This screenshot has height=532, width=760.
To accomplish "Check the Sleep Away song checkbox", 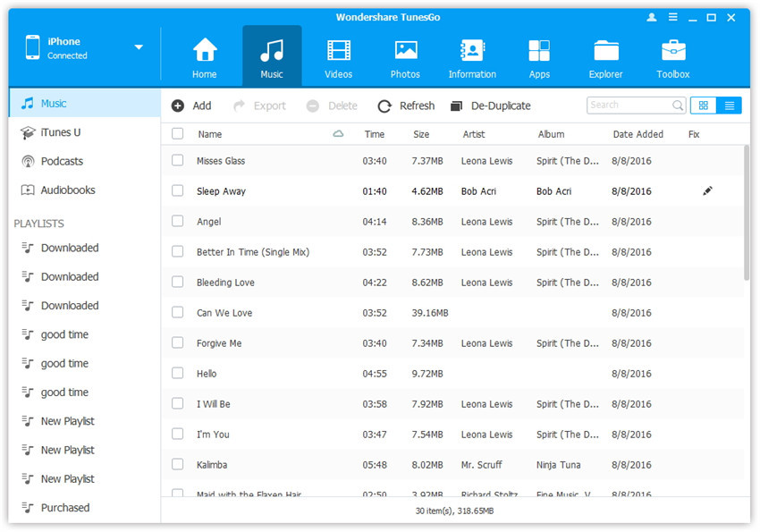I will [x=177, y=191].
